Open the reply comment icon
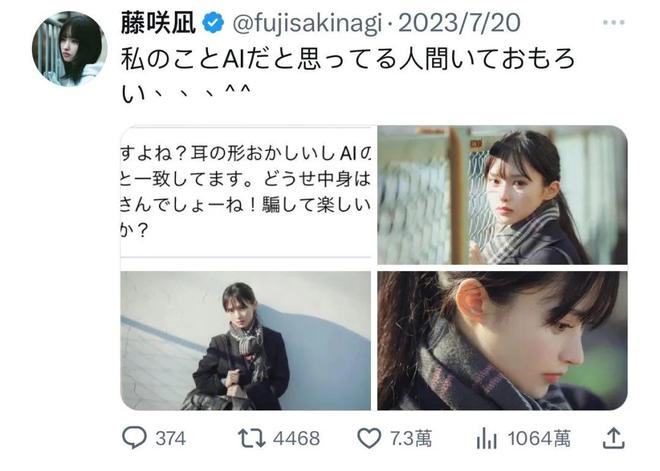The image size is (660, 471). click(134, 438)
